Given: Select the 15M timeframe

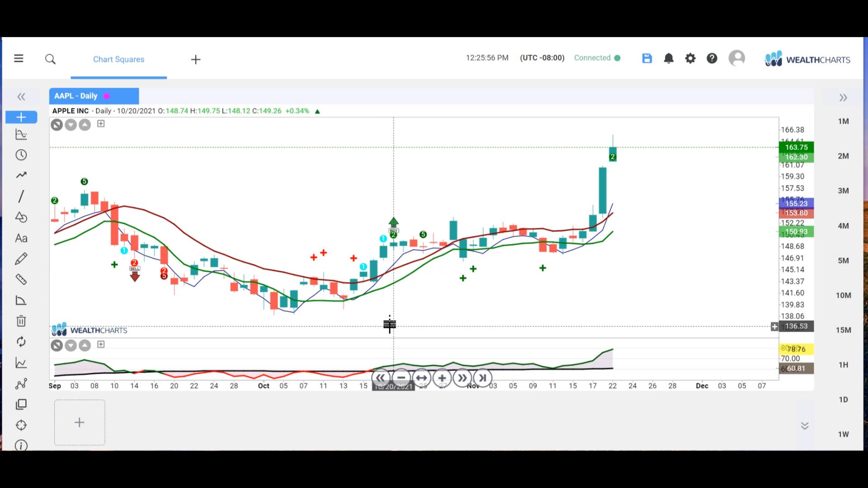Looking at the screenshot, I should [843, 330].
